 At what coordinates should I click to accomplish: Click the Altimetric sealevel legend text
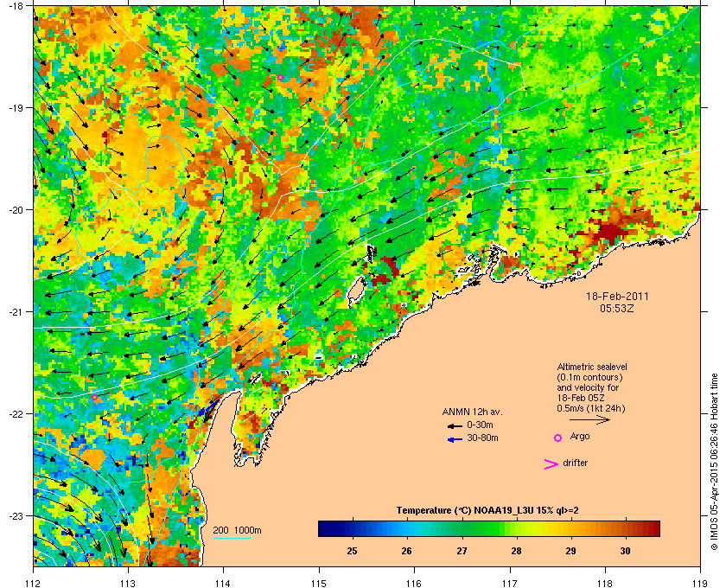591,388
